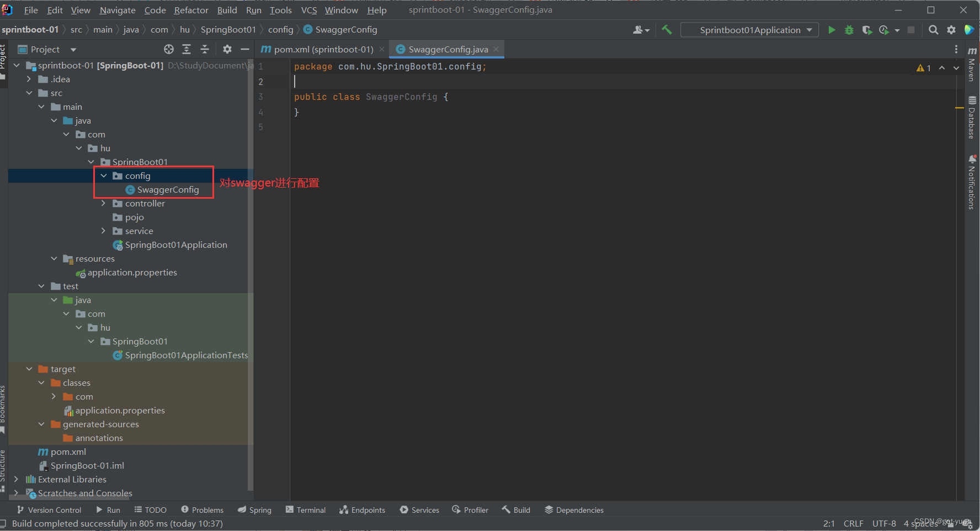Expand the controller package folder
Viewport: 980px width, 531px height.
coord(103,204)
